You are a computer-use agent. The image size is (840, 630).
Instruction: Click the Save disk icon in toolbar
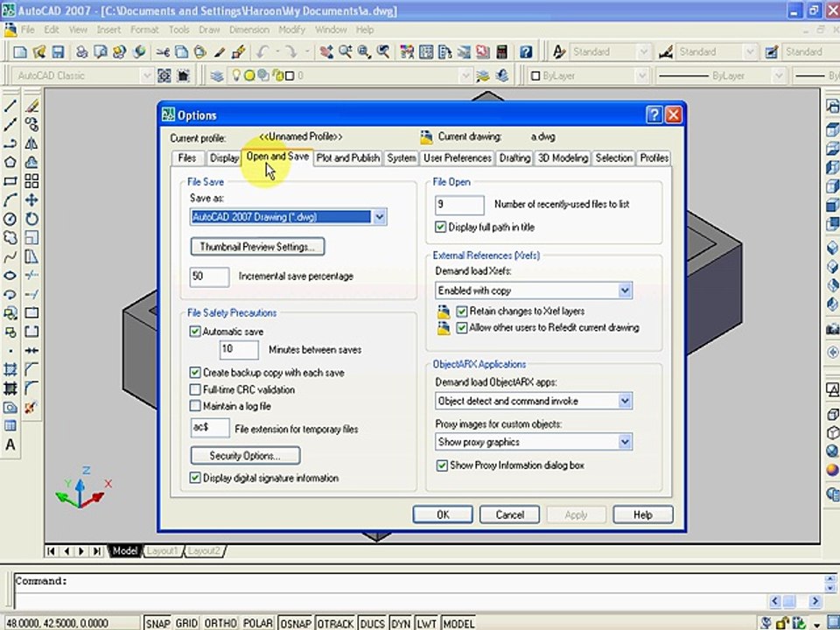(x=58, y=52)
